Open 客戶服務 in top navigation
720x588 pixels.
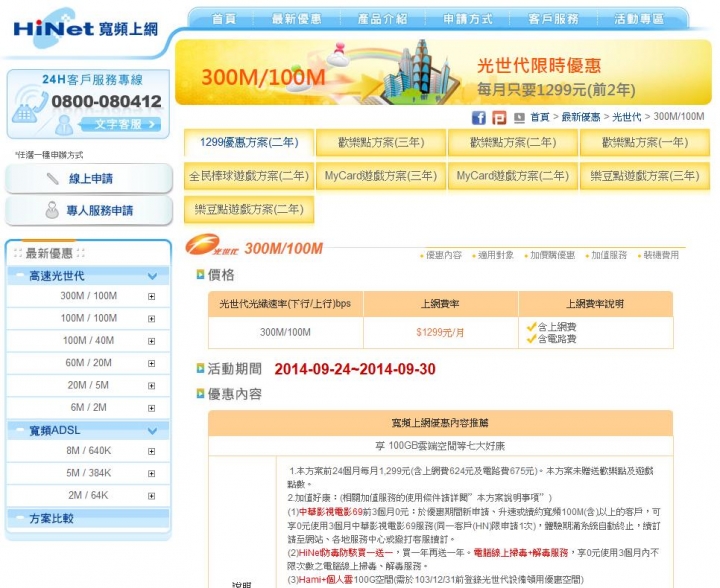click(553, 19)
